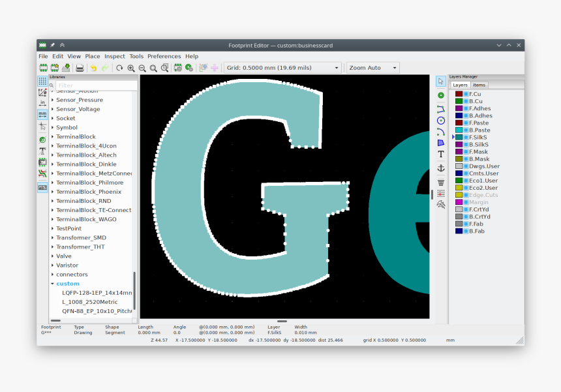This screenshot has height=392, width=561.
Task: Collapse the custom library
Action: 53,284
